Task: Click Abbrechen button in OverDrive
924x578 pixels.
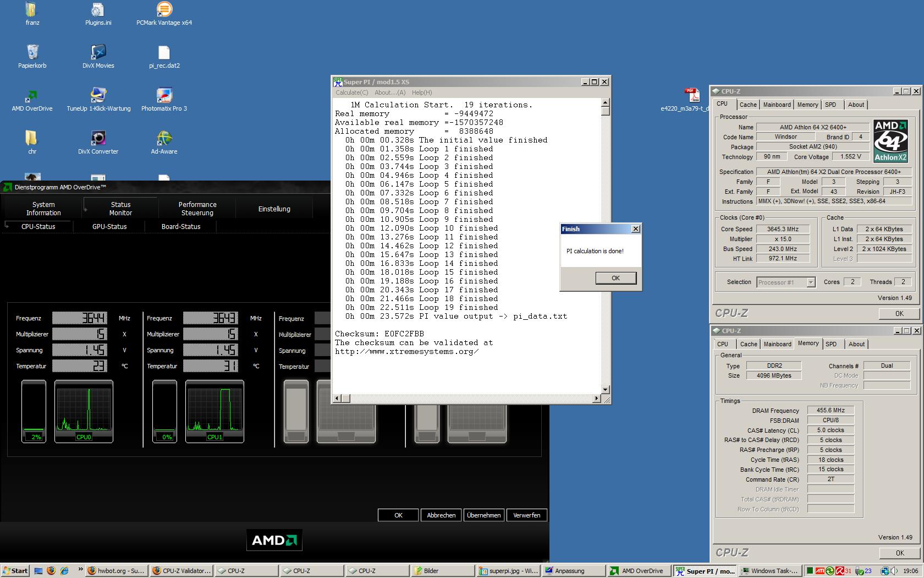Action: click(441, 515)
